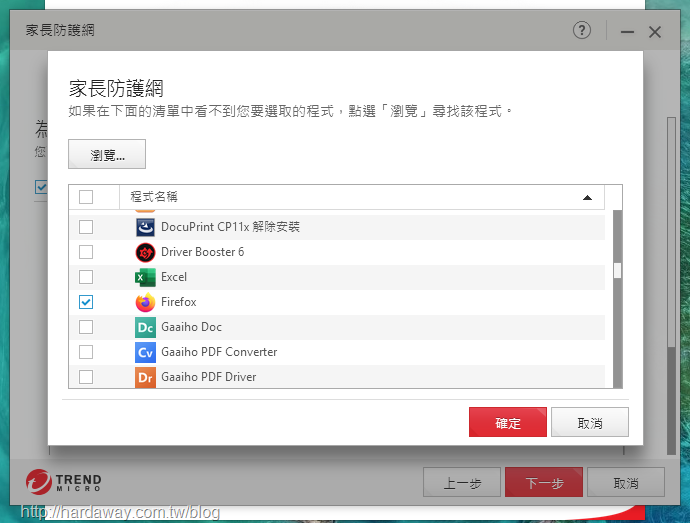
Task: Uncheck the Firefox checkbox
Action: [86, 302]
